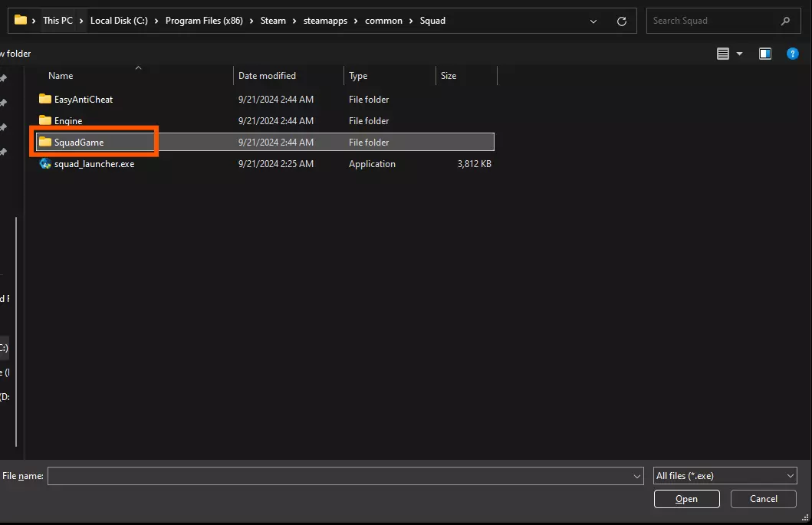Viewport: 812px width, 525px height.
Task: Open the All files (*.exe) filter dropdown
Action: point(791,476)
